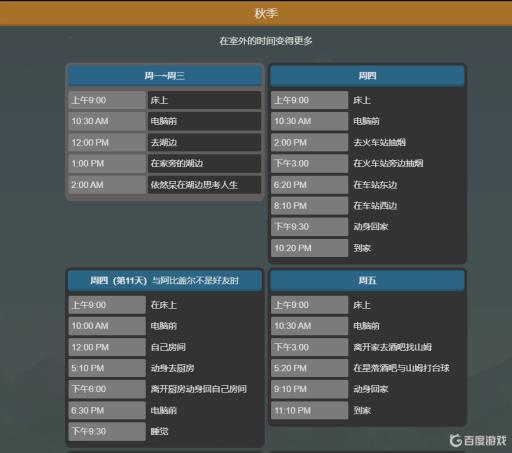Screen dimensions: 512x453
Task: Select the 去火车站抽烟 entry
Action: 380,143
